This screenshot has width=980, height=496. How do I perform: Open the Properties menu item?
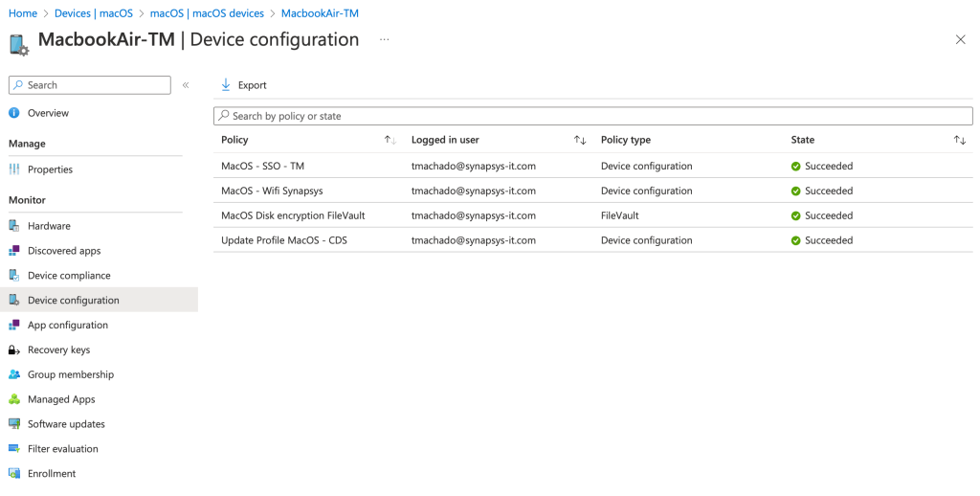pyautogui.click(x=50, y=169)
